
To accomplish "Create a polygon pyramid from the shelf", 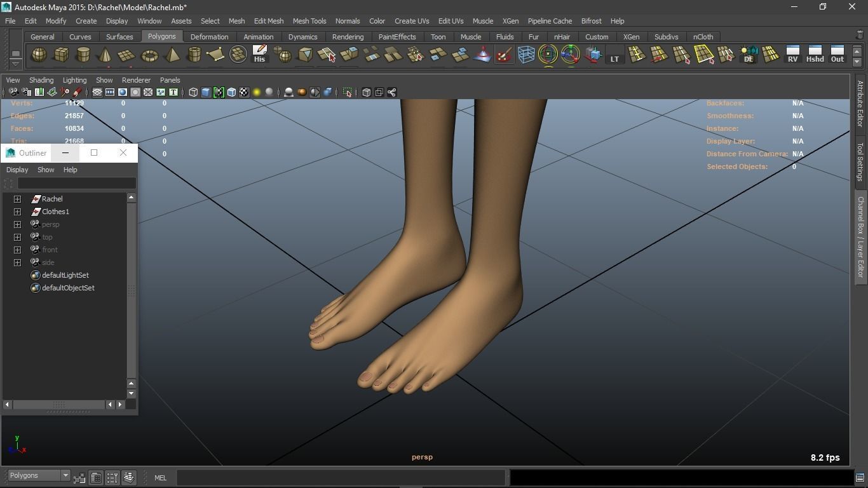I will (x=172, y=55).
